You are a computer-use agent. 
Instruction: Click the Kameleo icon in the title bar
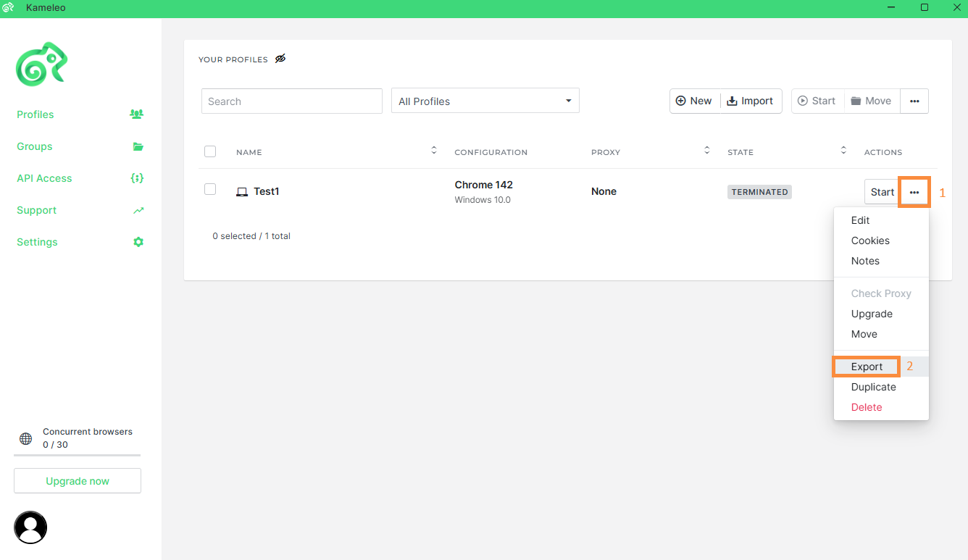pos(8,7)
